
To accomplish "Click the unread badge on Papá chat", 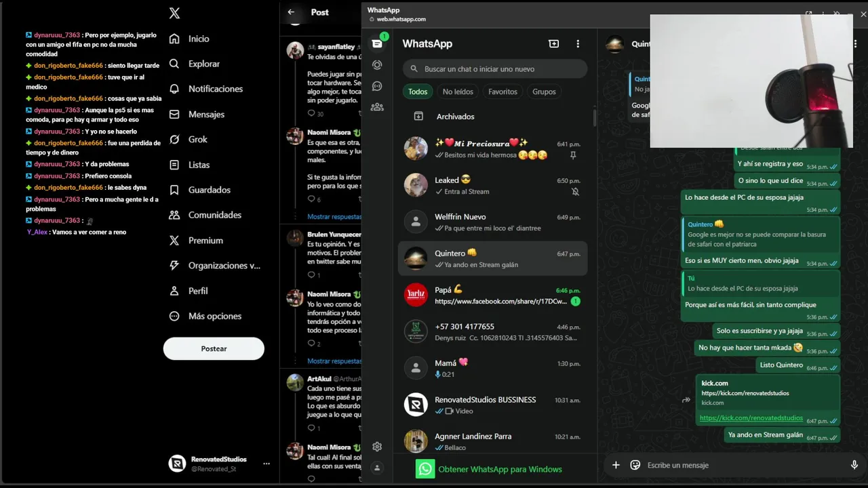I will (x=575, y=301).
